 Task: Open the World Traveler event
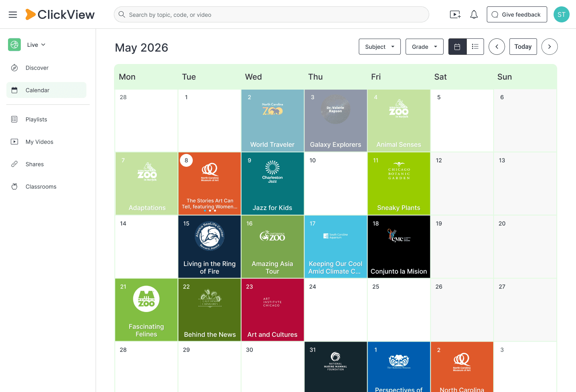point(273,120)
